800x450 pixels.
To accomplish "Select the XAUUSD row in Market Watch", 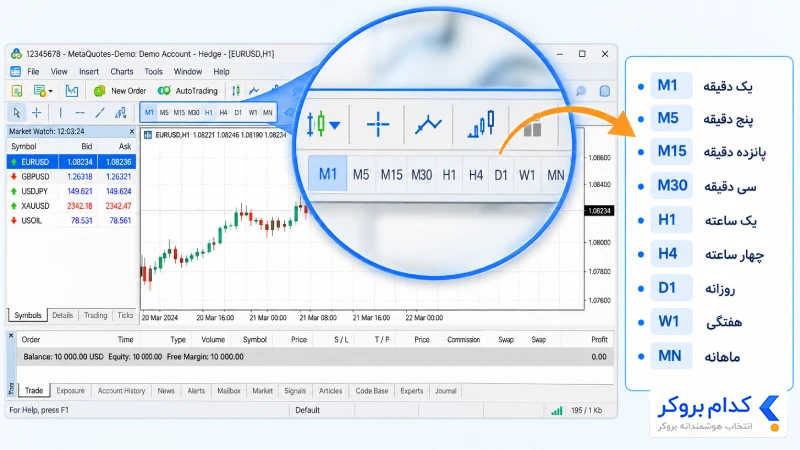I will coord(71,206).
